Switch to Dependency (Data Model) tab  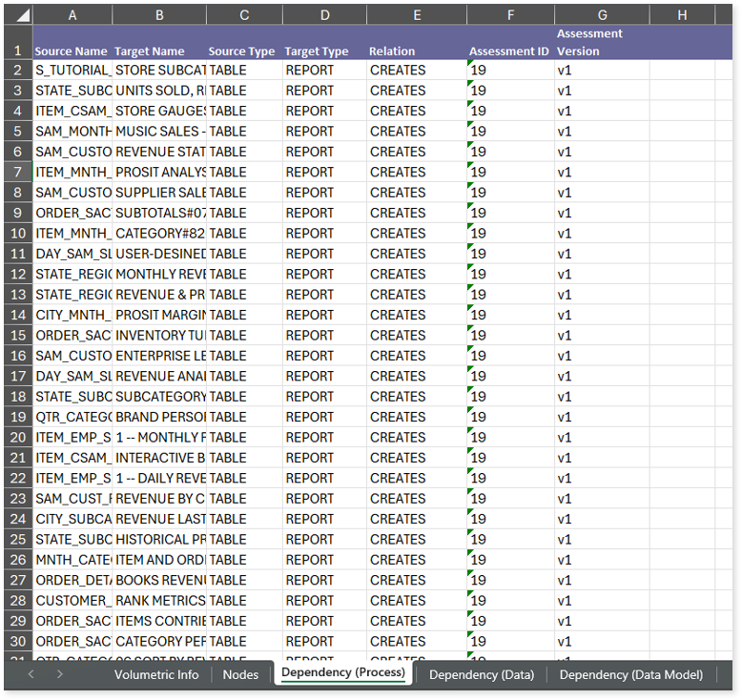coord(630,674)
